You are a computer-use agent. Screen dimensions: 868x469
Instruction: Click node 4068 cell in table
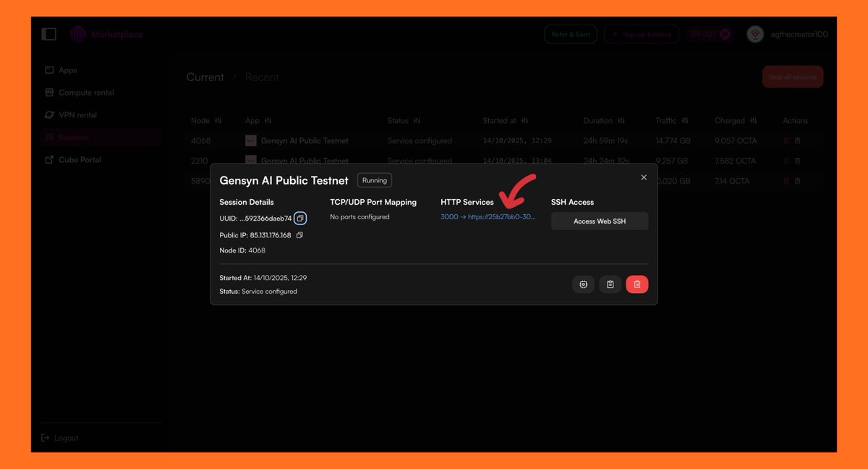point(200,141)
